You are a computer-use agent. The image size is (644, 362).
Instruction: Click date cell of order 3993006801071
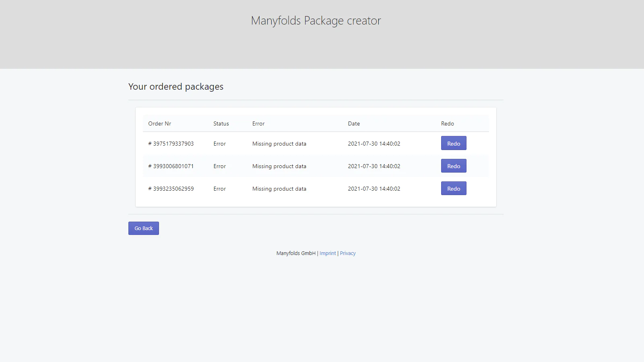tap(374, 166)
